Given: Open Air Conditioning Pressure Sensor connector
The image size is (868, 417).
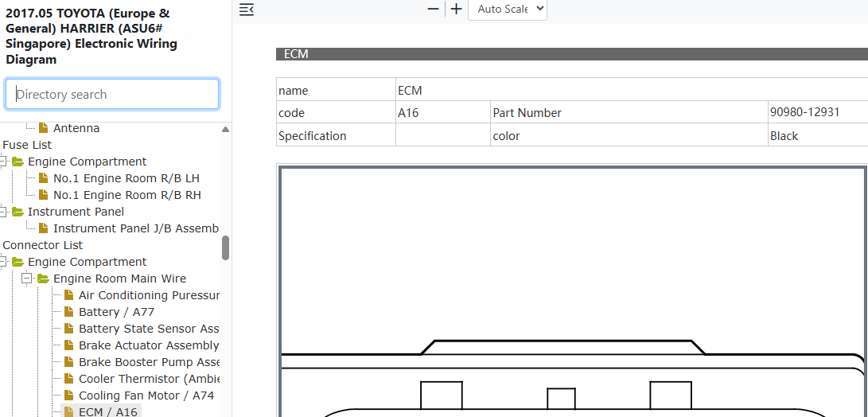Looking at the screenshot, I should [148, 295].
